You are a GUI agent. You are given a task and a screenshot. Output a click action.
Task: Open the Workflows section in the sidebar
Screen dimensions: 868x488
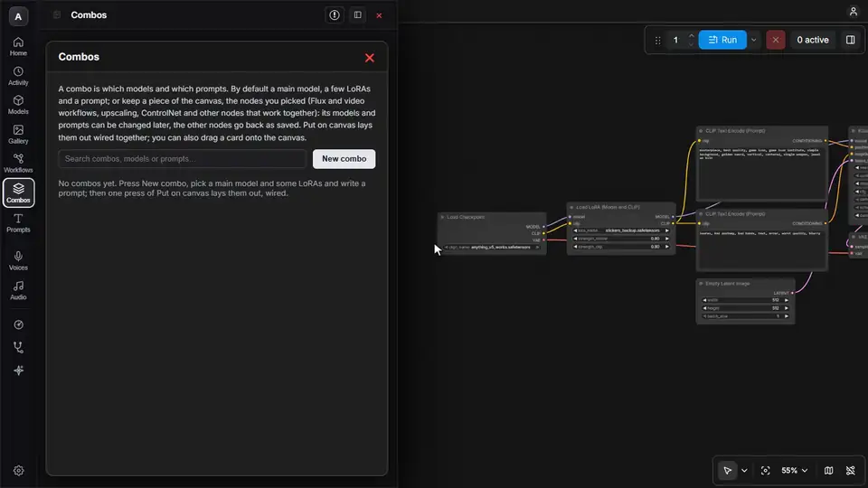[x=18, y=164]
